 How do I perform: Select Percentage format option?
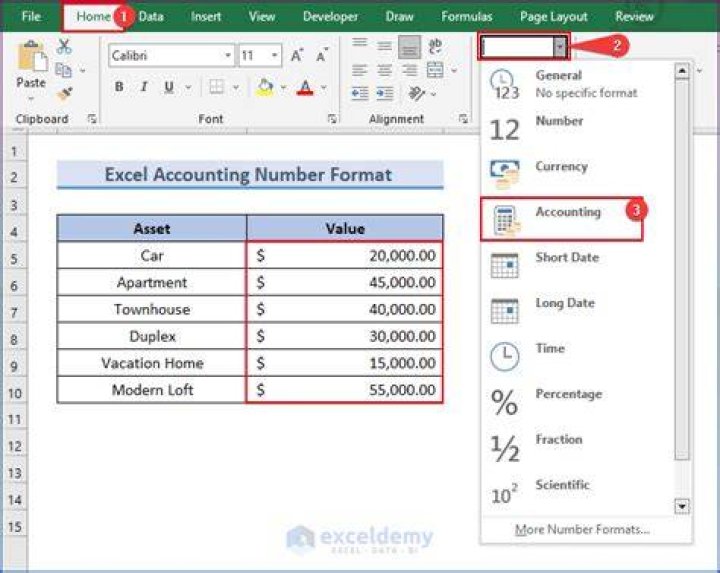(576, 401)
